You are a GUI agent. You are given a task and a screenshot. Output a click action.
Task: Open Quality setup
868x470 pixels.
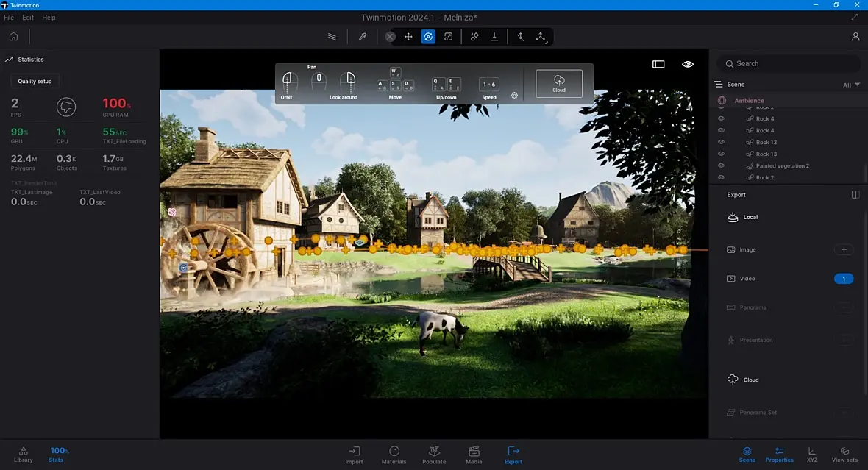pyautogui.click(x=35, y=82)
